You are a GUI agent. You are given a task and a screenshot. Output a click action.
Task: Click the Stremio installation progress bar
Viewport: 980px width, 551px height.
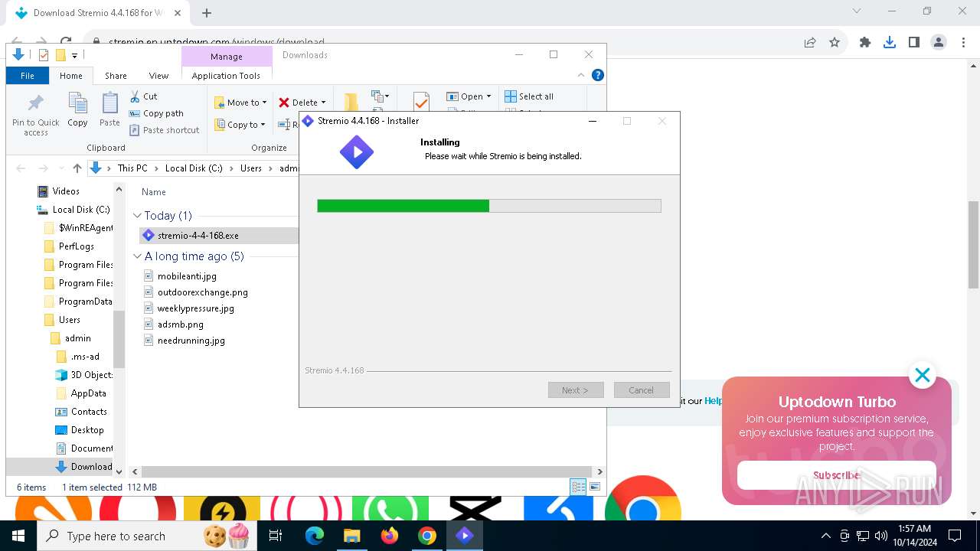(489, 206)
